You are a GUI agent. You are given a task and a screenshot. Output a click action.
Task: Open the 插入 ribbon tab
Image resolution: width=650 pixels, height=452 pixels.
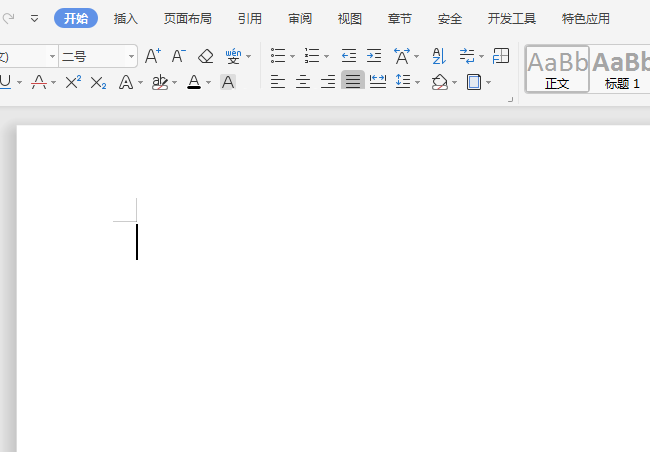pos(126,19)
